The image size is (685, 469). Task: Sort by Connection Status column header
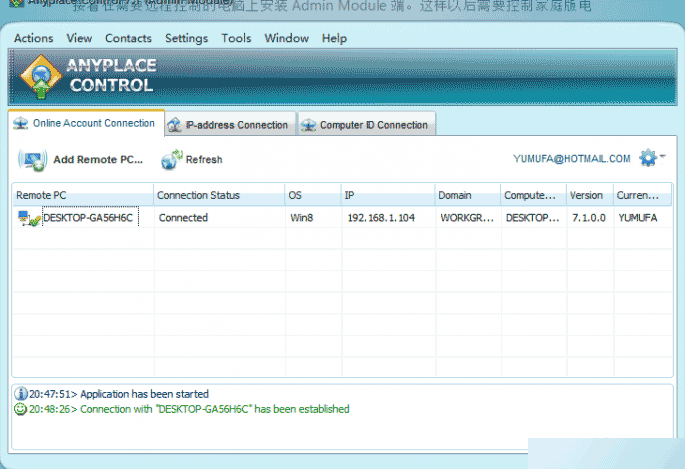click(219, 195)
